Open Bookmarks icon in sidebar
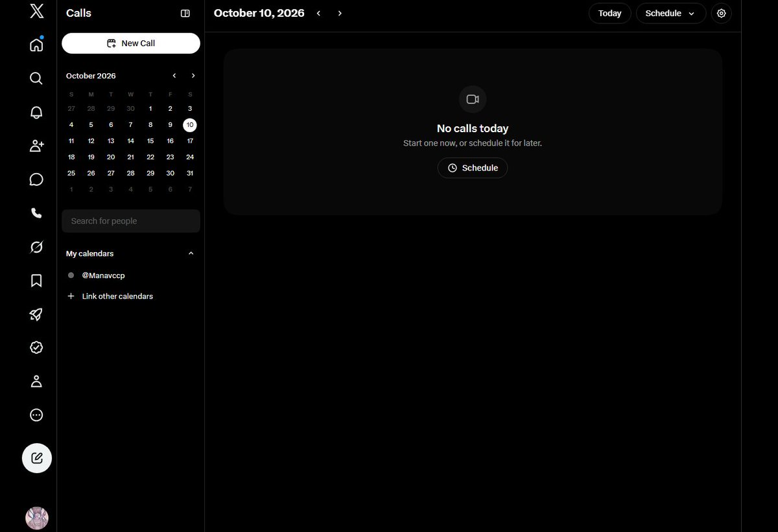 36,281
